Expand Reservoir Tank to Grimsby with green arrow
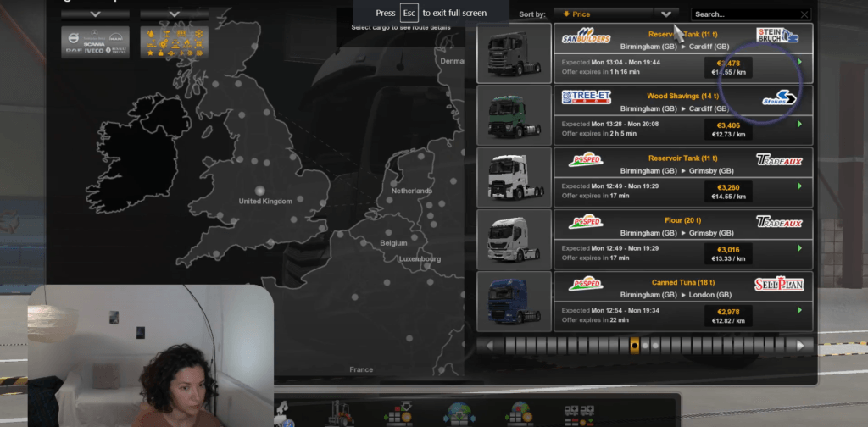The height and width of the screenshot is (427, 868). pos(799,186)
